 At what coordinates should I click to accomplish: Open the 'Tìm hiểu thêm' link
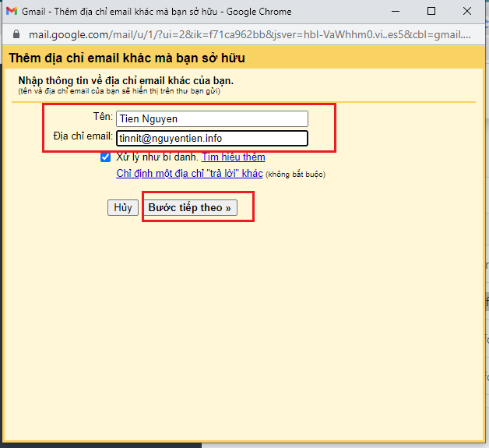pos(234,157)
